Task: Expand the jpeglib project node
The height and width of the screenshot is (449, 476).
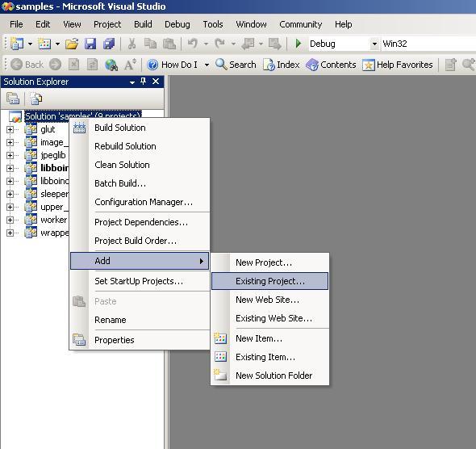Action: 10,155
